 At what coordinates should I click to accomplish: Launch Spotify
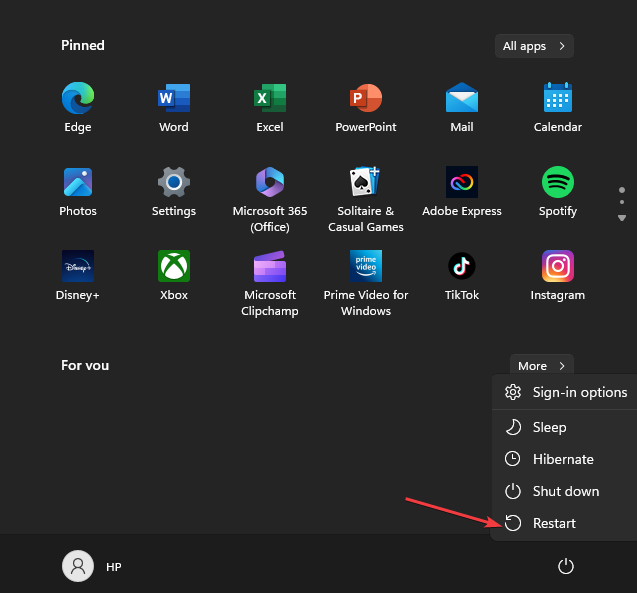tap(558, 191)
